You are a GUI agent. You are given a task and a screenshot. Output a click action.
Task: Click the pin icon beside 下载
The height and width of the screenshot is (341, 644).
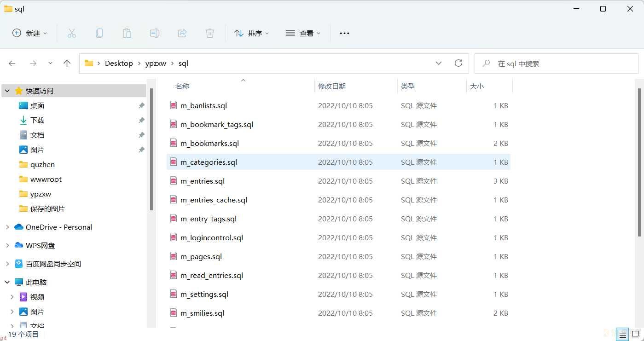(x=141, y=120)
